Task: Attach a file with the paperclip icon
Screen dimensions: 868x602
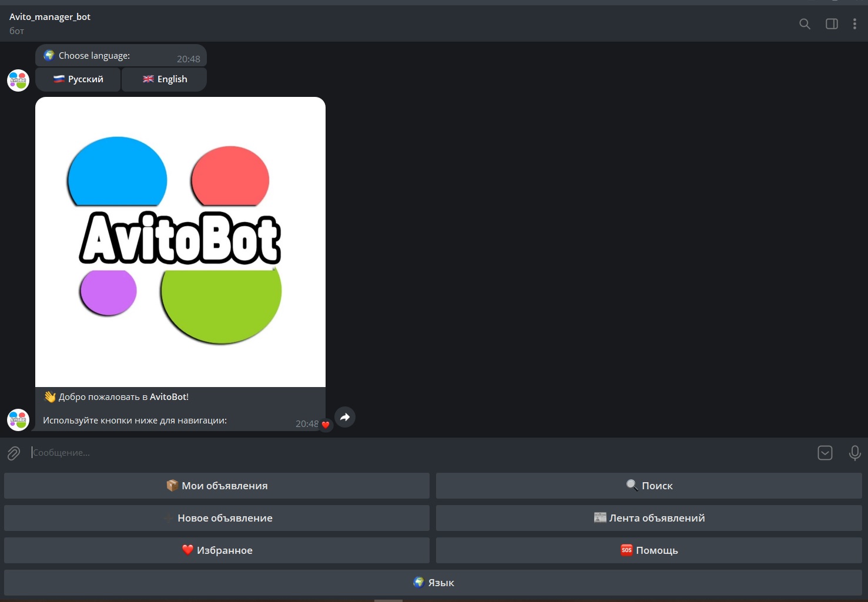Action: coord(14,453)
